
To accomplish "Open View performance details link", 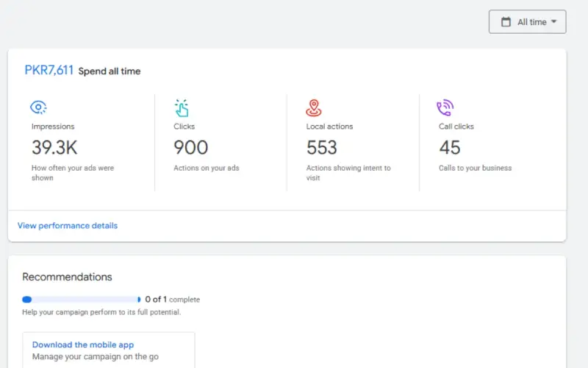I will (68, 226).
